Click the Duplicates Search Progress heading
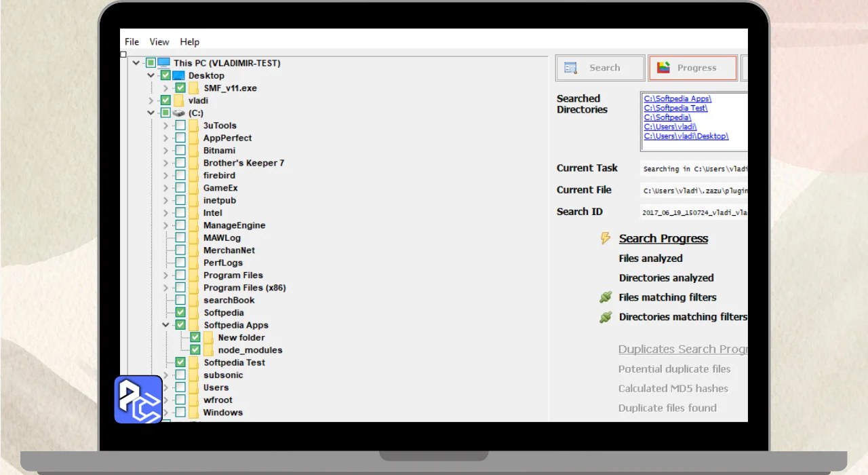This screenshot has width=868, height=475. (x=683, y=349)
